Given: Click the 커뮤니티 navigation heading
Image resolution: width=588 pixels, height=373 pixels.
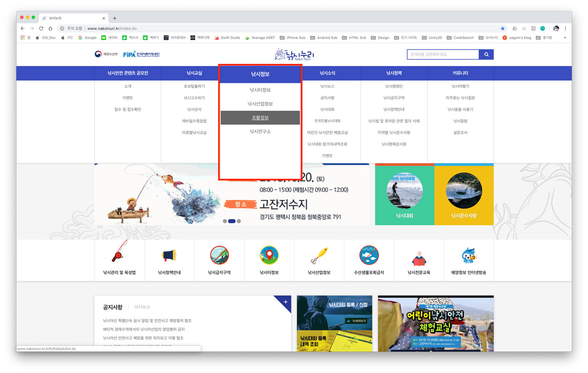Looking at the screenshot, I should (x=460, y=73).
